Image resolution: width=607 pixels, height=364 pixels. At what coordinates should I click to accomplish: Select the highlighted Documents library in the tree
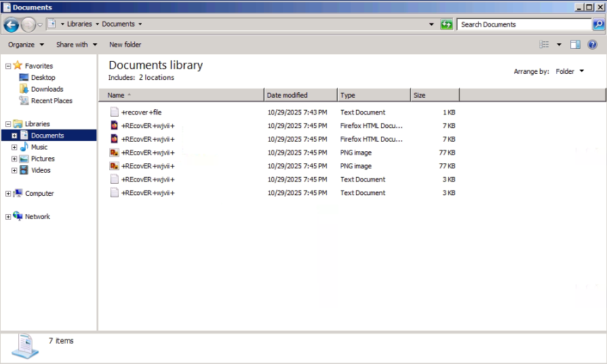coord(47,136)
